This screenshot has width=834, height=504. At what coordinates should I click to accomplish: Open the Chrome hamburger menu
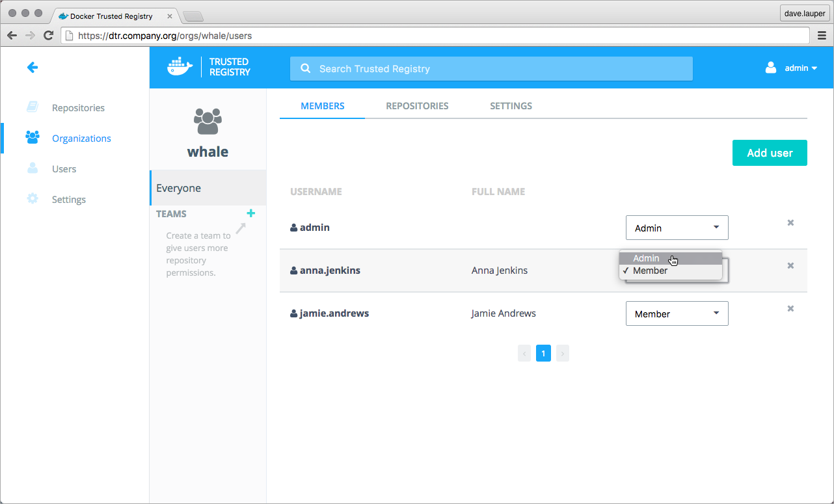tap(821, 36)
